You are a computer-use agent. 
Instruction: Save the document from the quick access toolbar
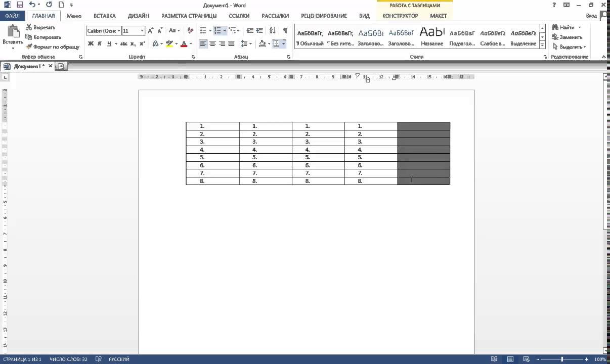20,5
